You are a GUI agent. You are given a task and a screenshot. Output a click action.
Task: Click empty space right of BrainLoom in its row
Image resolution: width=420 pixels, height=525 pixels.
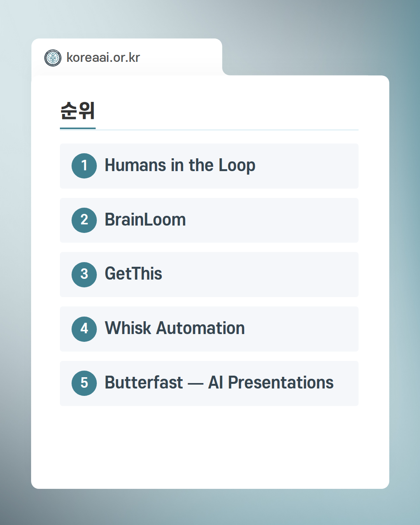272,220
